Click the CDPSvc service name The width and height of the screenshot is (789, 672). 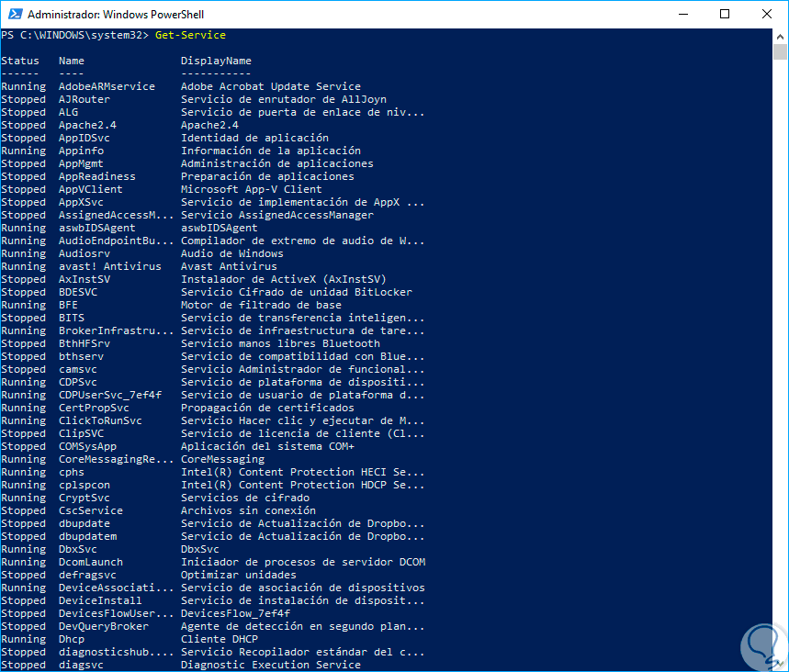pos(78,382)
